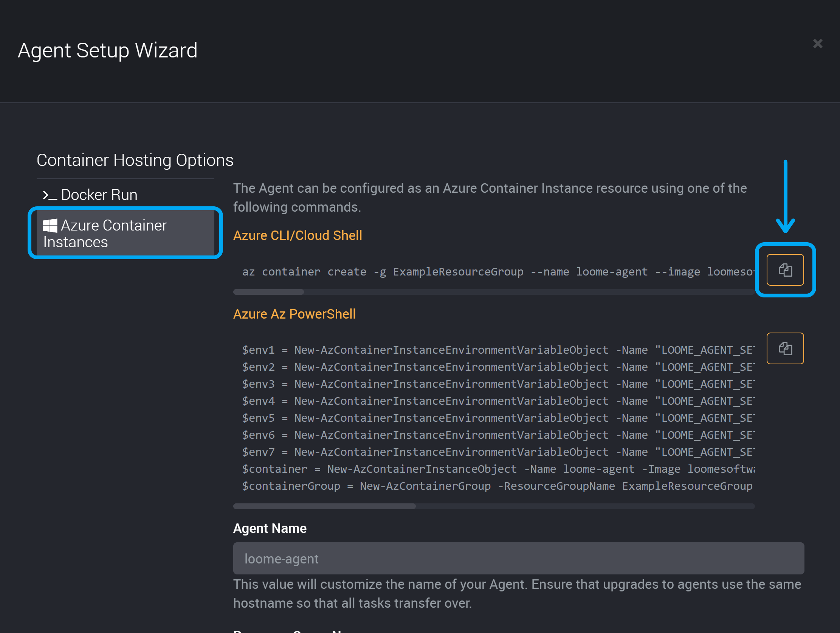Copy the Azure CLI command
Screen dimensions: 840x633
785,270
